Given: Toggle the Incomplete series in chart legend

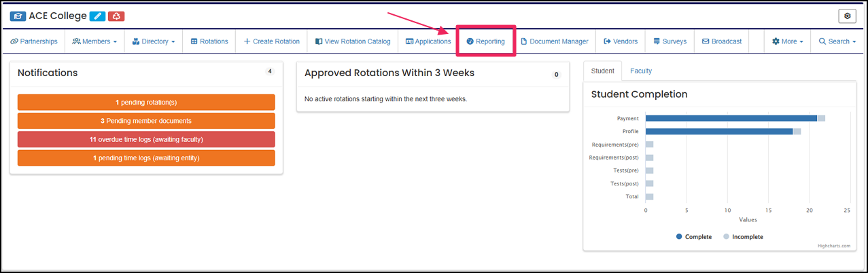Looking at the screenshot, I should [x=743, y=237].
